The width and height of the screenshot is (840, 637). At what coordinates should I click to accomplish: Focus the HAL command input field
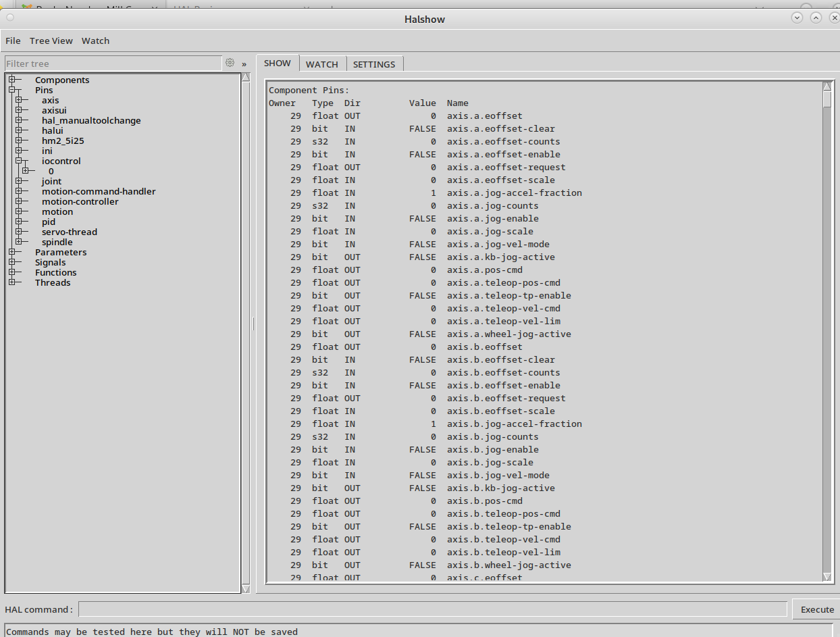click(433, 609)
